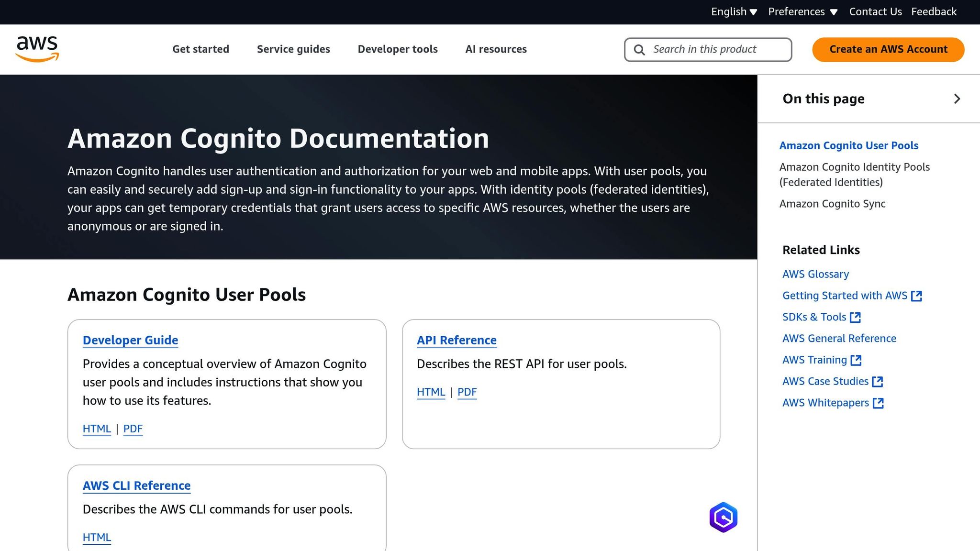Select Amazon Cognito Sync on this page
980x551 pixels.
click(x=832, y=204)
